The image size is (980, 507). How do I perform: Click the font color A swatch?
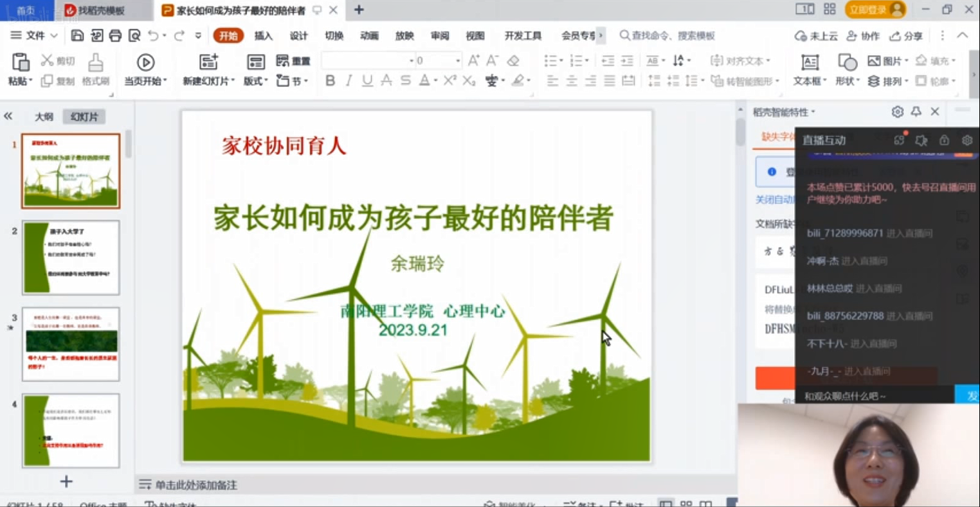[424, 81]
